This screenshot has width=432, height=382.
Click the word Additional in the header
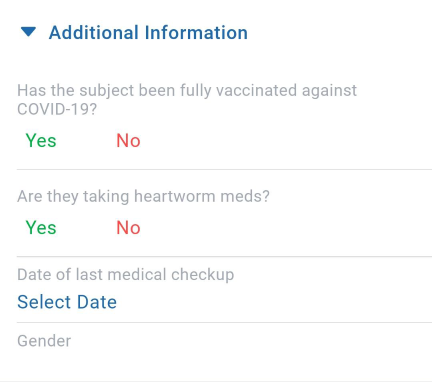coord(94,33)
